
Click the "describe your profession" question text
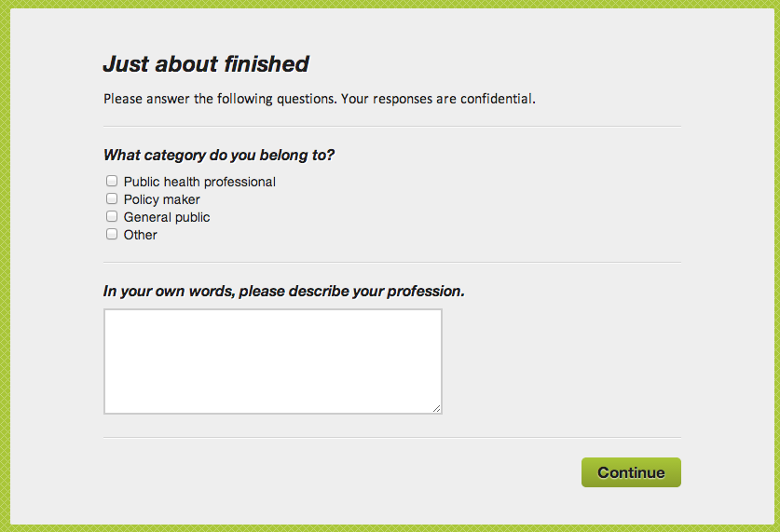[283, 291]
